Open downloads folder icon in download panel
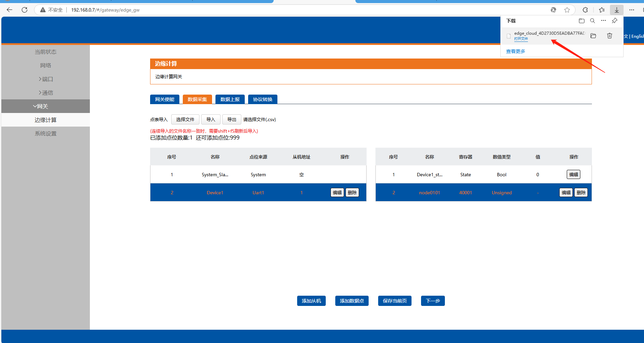The width and height of the screenshot is (644, 343). [582, 21]
